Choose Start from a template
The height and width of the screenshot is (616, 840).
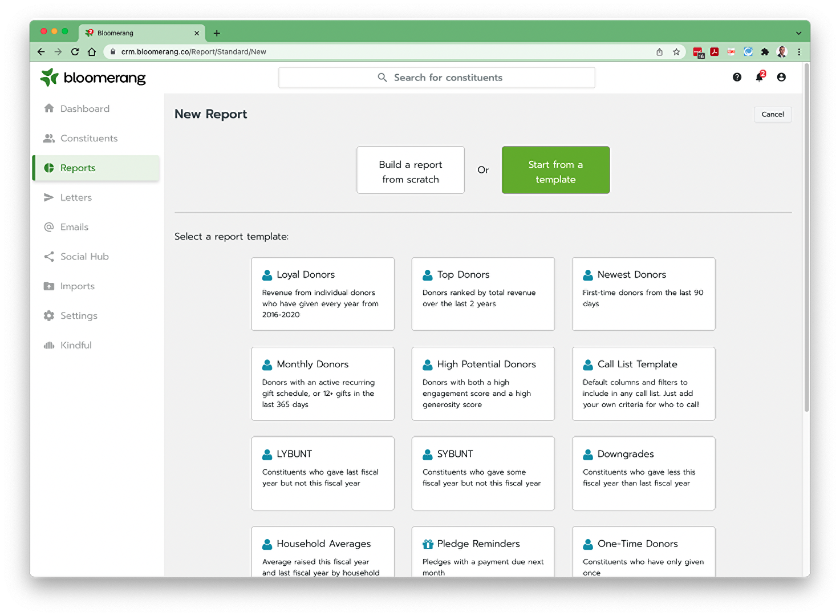[555, 170]
